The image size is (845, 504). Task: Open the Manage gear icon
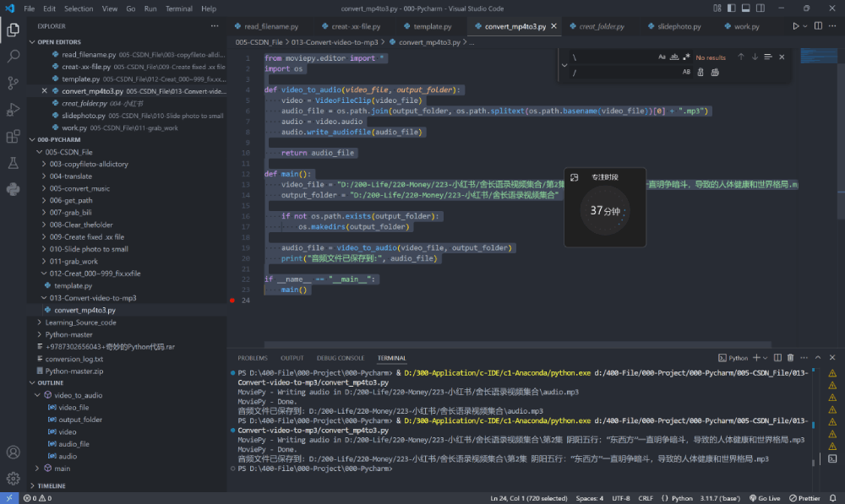13,478
